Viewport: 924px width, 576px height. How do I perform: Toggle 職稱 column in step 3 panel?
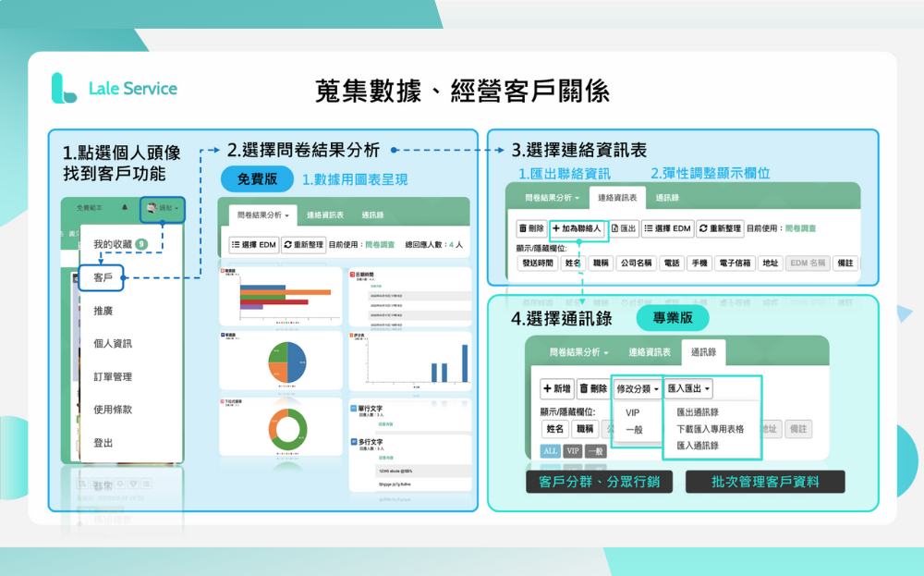(x=601, y=263)
